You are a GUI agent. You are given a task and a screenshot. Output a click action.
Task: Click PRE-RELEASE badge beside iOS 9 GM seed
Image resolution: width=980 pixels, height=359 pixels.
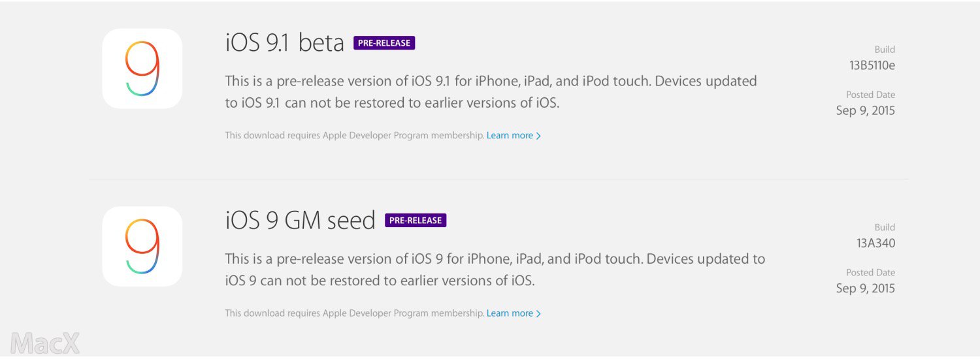tap(416, 221)
